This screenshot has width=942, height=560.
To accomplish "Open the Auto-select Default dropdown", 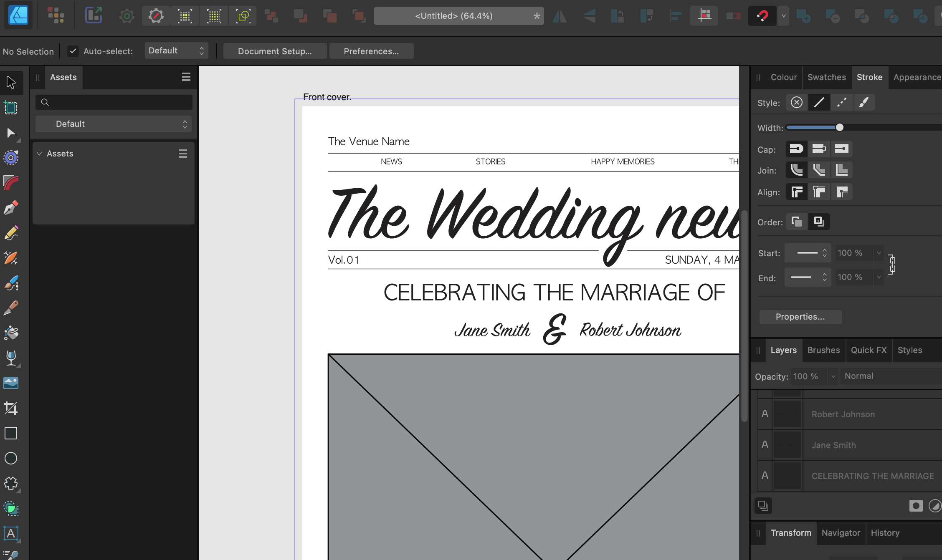I will tap(177, 50).
